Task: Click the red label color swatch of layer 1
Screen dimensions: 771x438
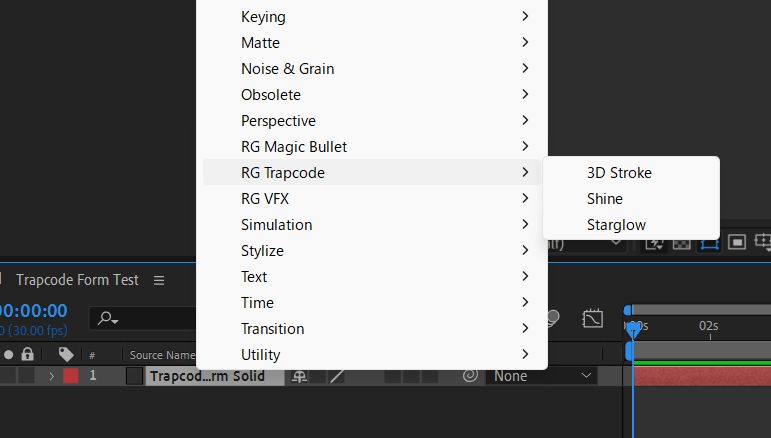Action: (71, 376)
